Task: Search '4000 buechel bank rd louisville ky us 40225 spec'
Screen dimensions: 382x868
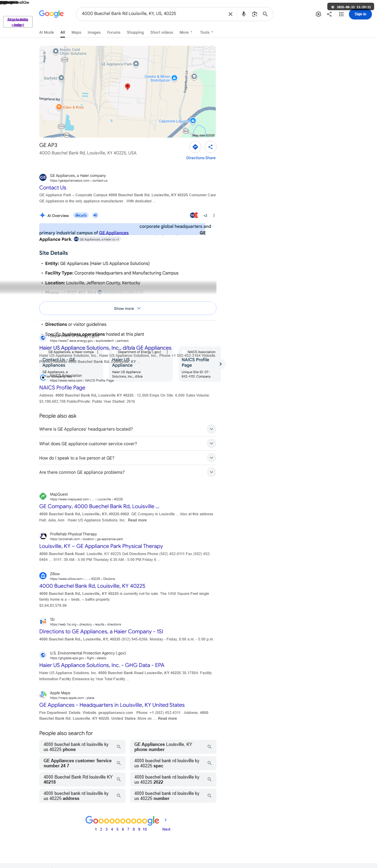Action: click(x=173, y=763)
